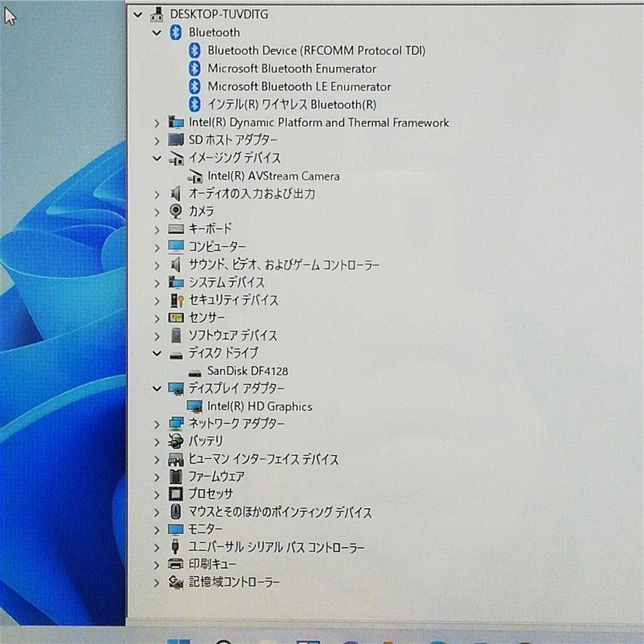Click the Intel Dynamic Platform Thermal Framework icon
Image resolution: width=644 pixels, height=644 pixels.
click(x=176, y=122)
